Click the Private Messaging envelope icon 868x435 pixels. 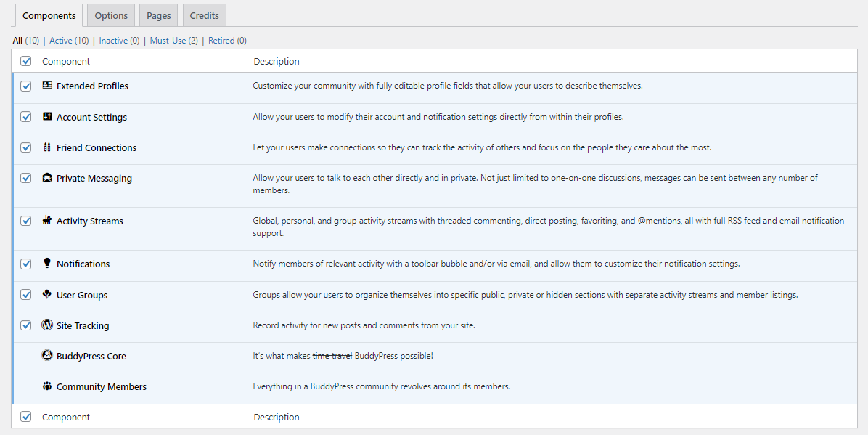(47, 178)
